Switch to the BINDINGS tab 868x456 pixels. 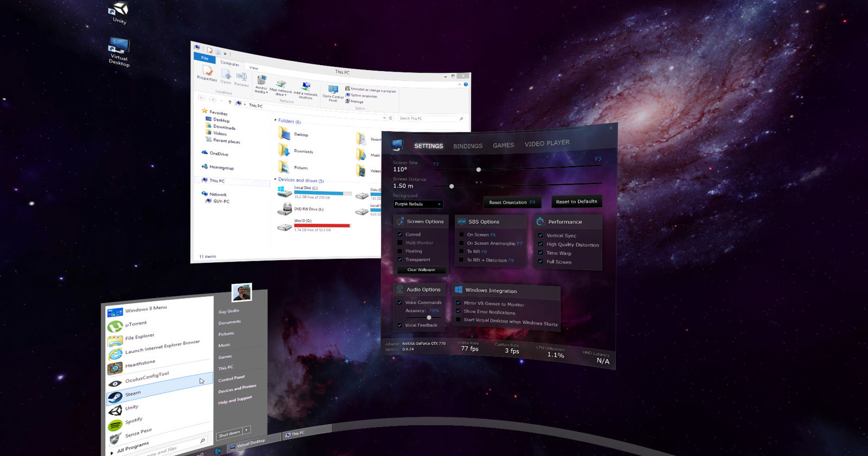pyautogui.click(x=468, y=146)
